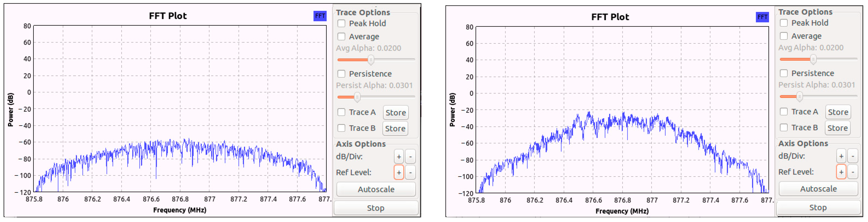This screenshot has width=868, height=222.
Task: Enable Average checkbox in right panel
Action: click(784, 36)
